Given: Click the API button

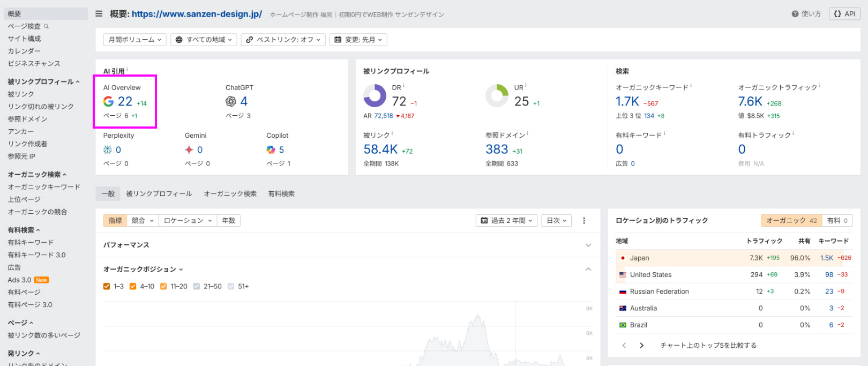Looking at the screenshot, I should click(844, 14).
